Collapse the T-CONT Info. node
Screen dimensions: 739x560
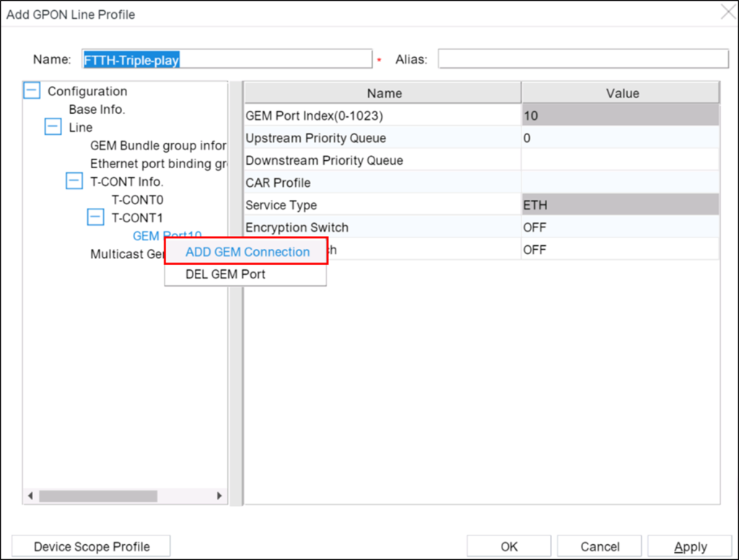[74, 181]
